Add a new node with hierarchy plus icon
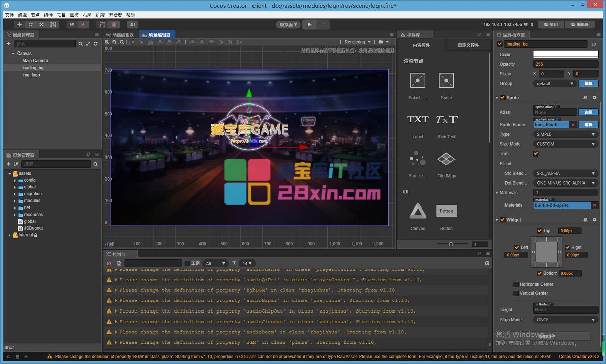 pos(9,44)
